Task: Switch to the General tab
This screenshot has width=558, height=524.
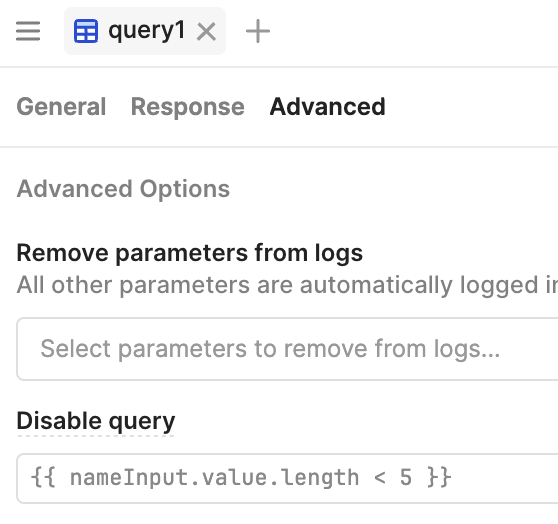Action: 61,106
